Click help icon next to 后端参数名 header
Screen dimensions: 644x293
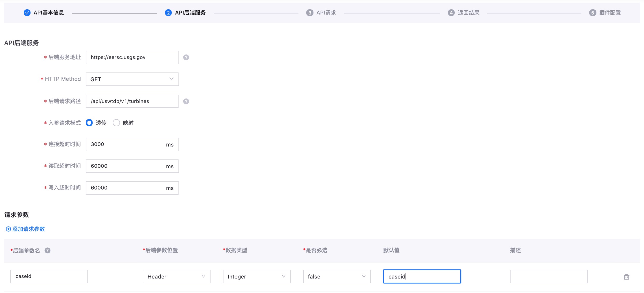point(47,251)
